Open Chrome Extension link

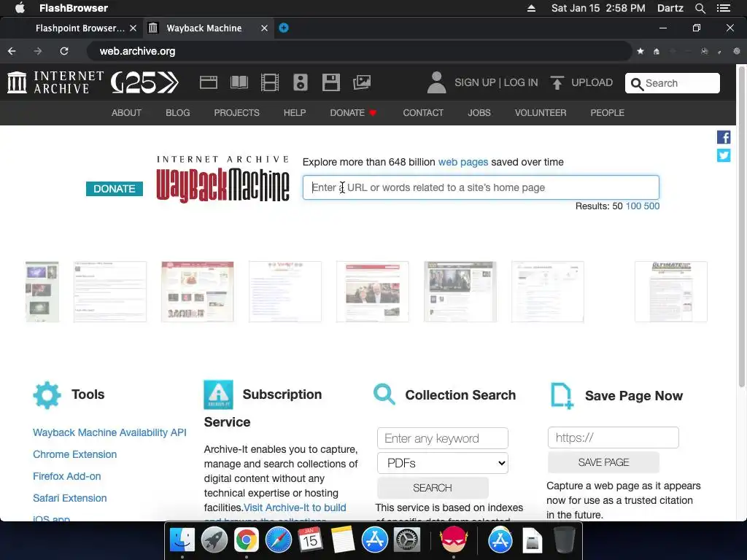tap(75, 454)
